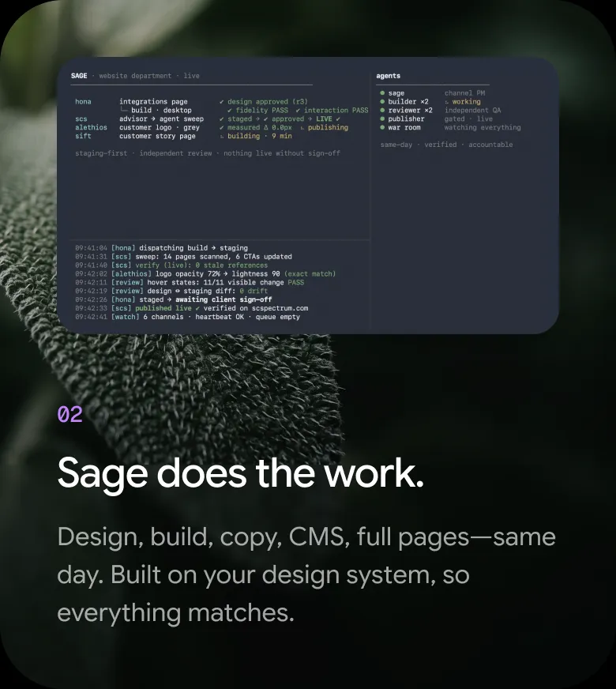Click the 'website department' header text
Image resolution: width=616 pixels, height=689 pixels.
point(135,76)
